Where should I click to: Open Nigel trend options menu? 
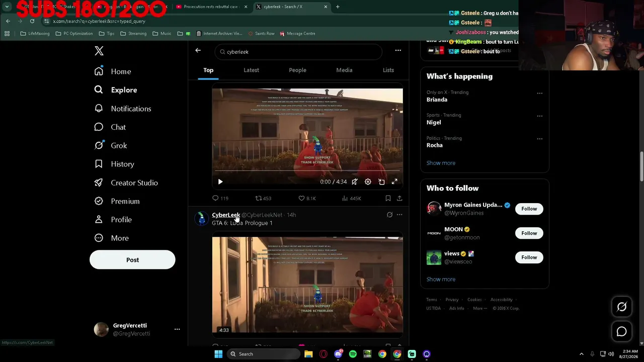pos(539,116)
